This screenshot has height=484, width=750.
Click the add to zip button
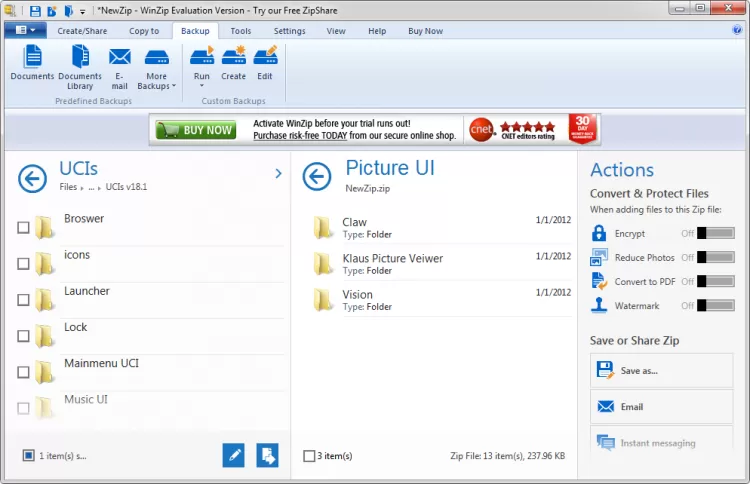267,455
